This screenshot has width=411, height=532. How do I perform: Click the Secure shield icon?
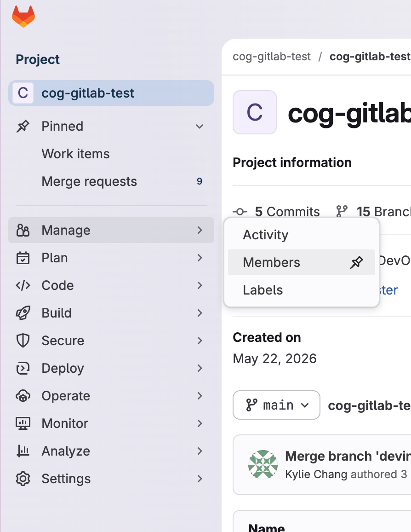tap(23, 341)
